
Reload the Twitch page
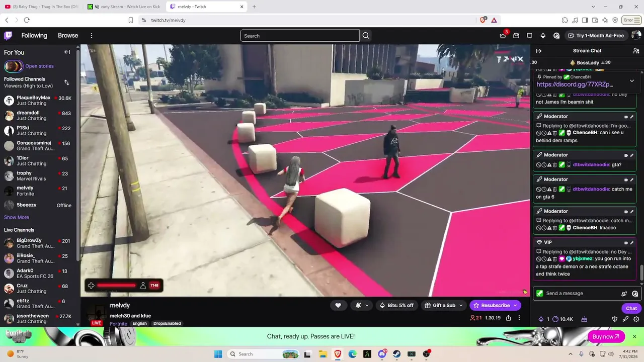pyautogui.click(x=27, y=20)
